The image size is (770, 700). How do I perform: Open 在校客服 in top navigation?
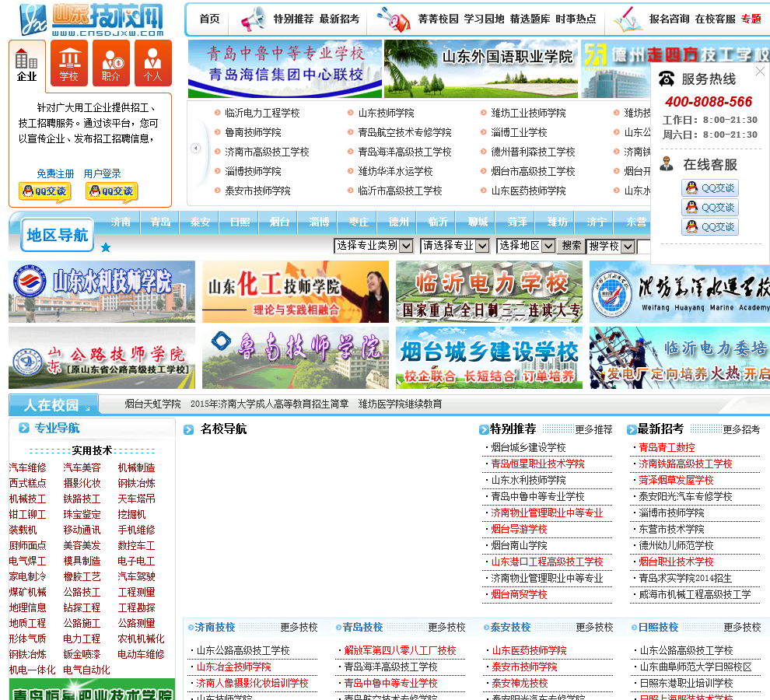715,19
